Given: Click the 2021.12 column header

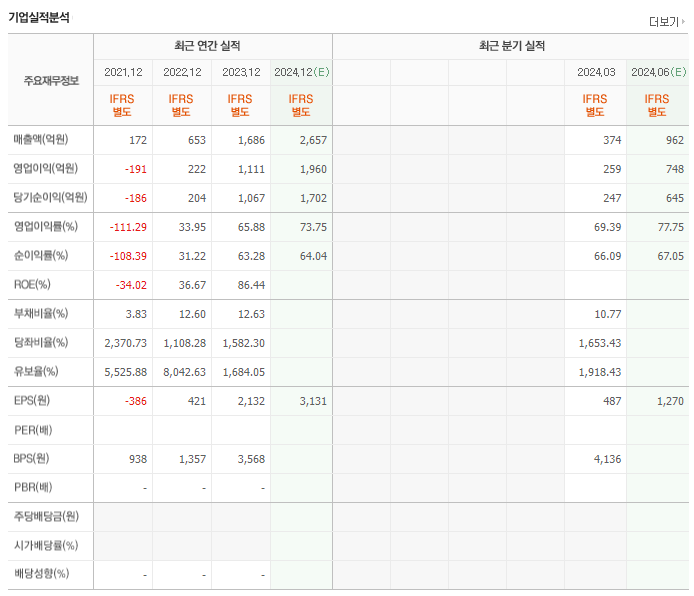Looking at the screenshot, I should click(123, 72).
